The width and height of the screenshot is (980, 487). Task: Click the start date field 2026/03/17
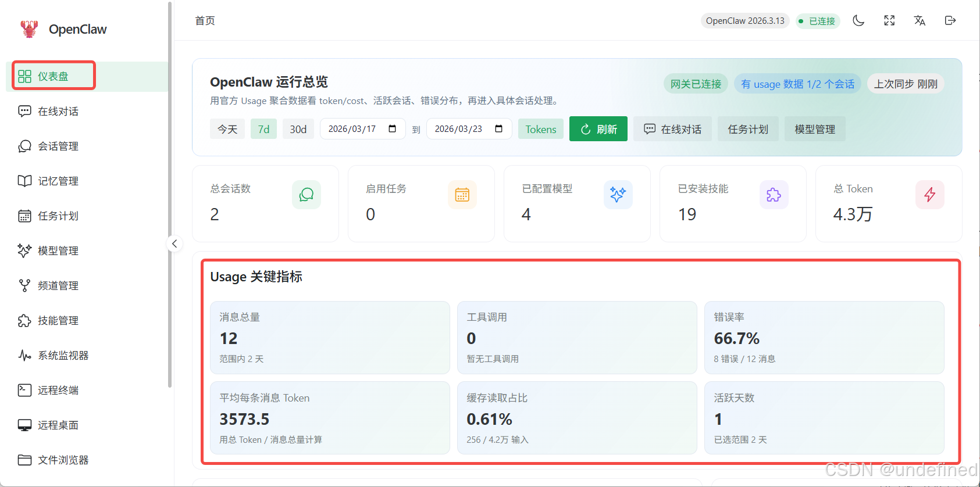tap(362, 128)
